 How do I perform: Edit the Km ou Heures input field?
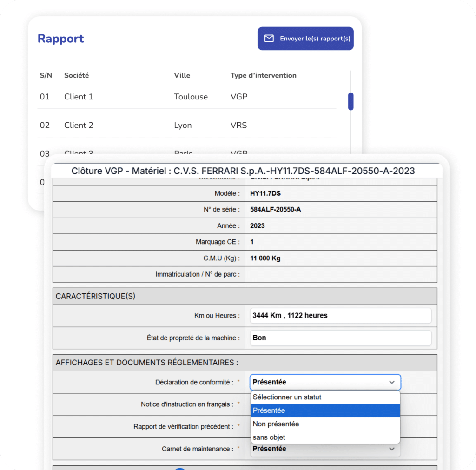pyautogui.click(x=341, y=316)
